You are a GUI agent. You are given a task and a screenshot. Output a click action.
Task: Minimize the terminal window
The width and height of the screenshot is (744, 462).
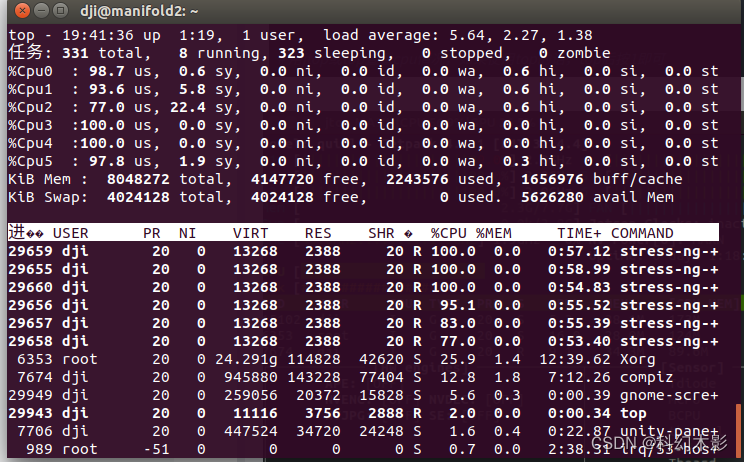[41, 10]
